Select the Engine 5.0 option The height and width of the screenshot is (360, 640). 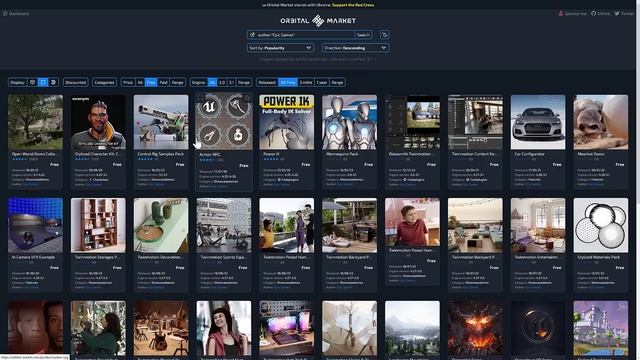222,82
